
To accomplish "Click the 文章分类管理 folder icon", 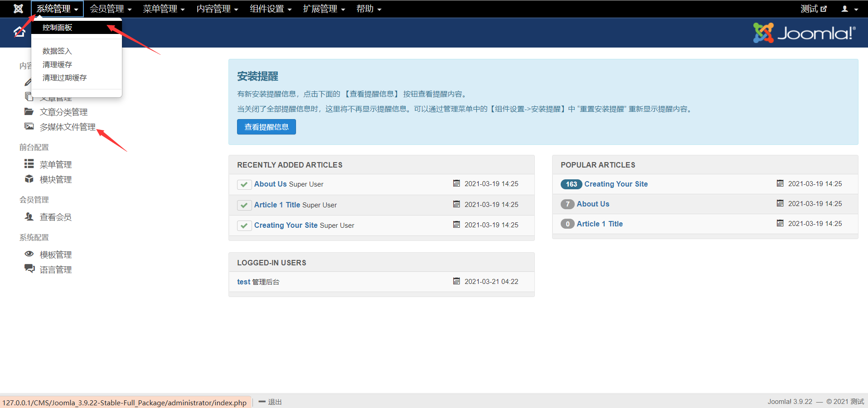I will [29, 111].
